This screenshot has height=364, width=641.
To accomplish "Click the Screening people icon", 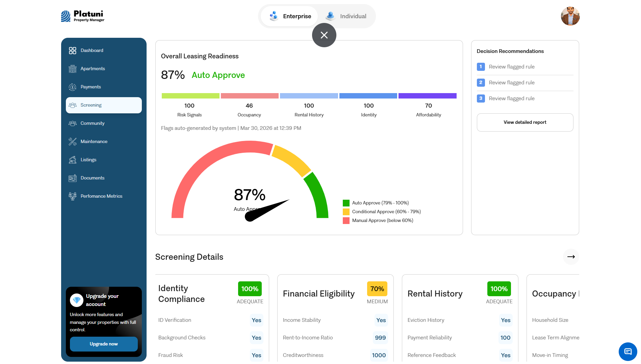I will pyautogui.click(x=73, y=105).
